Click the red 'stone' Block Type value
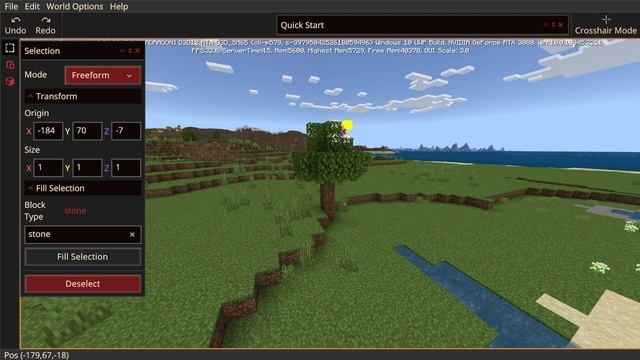This screenshot has width=640, height=360. coord(75,211)
